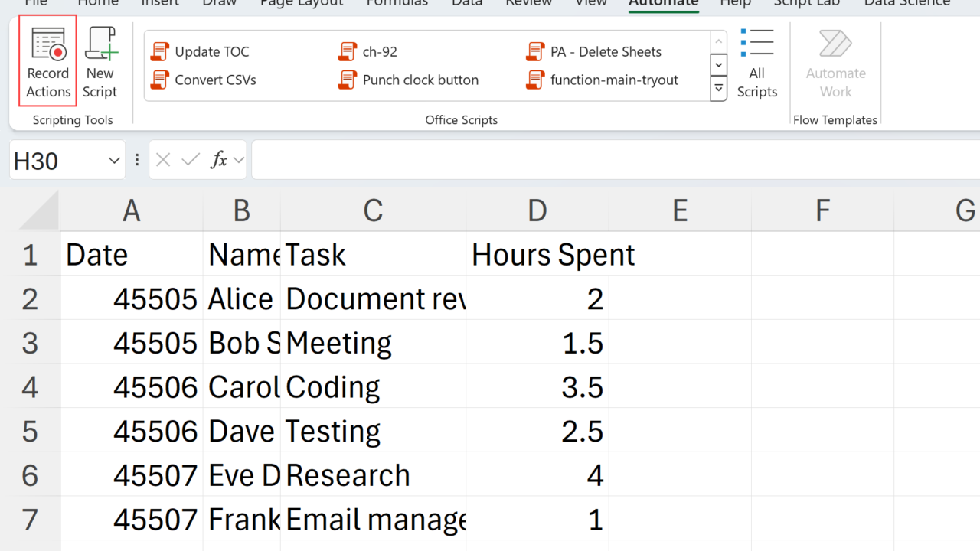Create a New Script
Viewport: 980px width, 551px height.
[100, 61]
